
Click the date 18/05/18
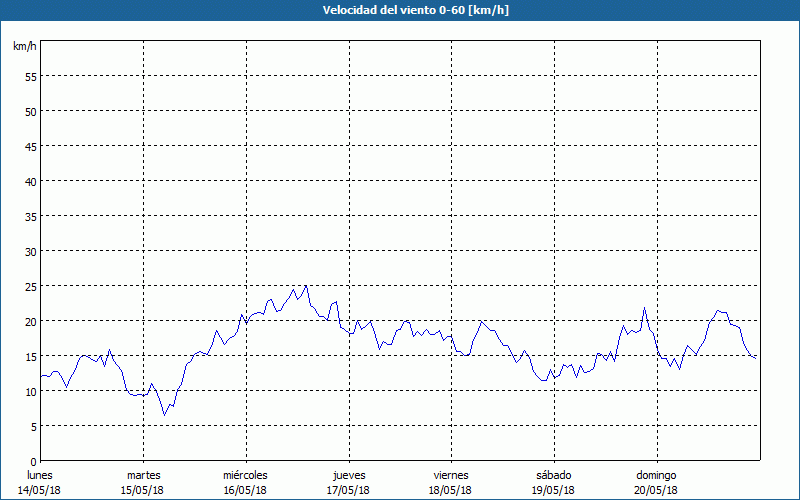[x=451, y=490]
